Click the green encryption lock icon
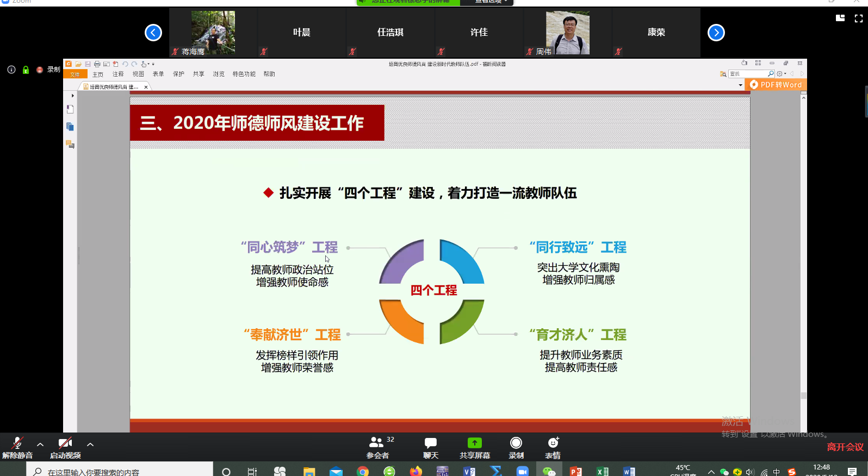This screenshot has width=868, height=476. pos(26,70)
